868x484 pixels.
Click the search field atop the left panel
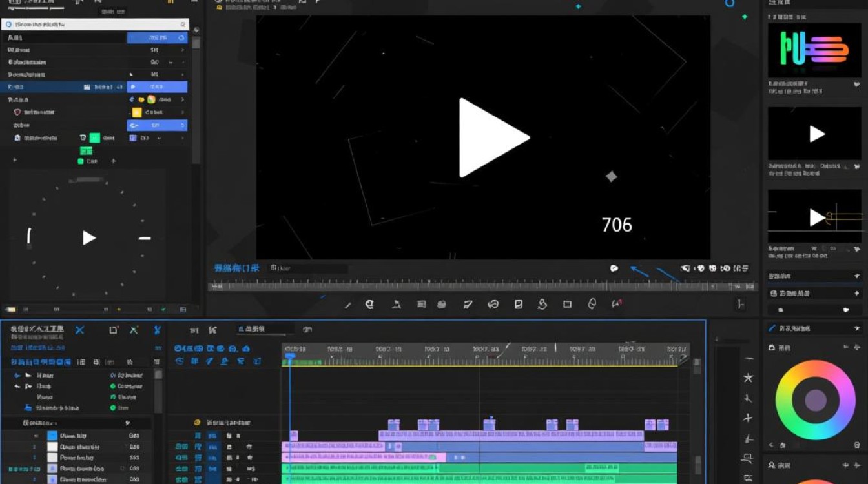pos(96,24)
